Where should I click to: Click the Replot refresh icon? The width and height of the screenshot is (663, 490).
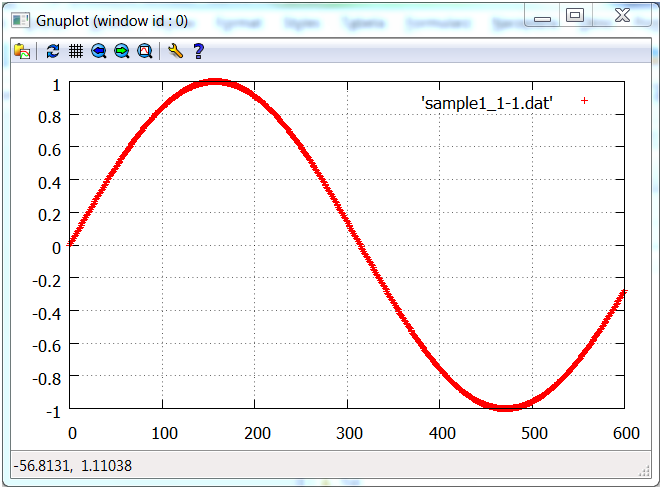click(x=53, y=51)
